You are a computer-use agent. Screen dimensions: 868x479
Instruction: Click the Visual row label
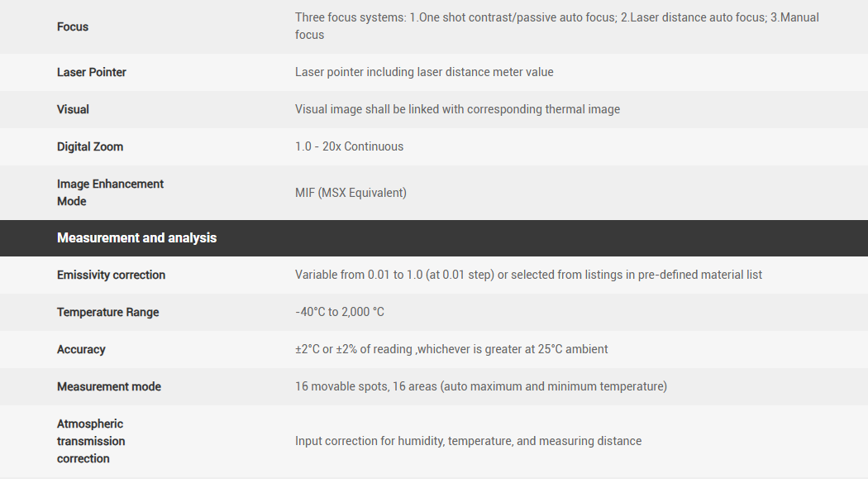click(x=73, y=109)
